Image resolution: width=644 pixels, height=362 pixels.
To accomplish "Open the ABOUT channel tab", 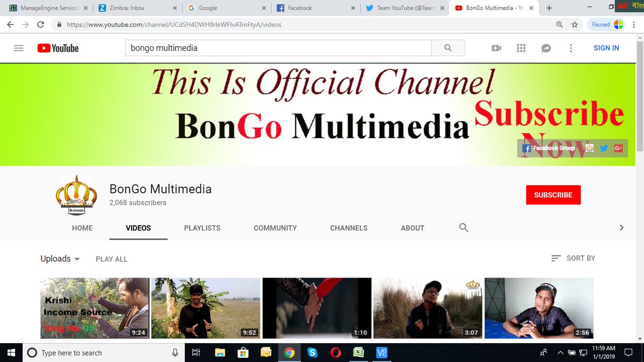I will [x=413, y=228].
